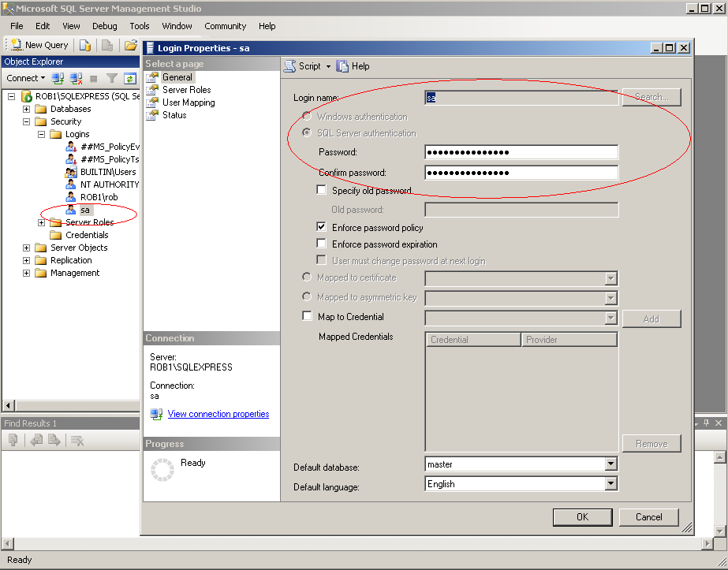Click OK in Login Properties
Viewport: 728px width, 570px height.
(x=582, y=517)
